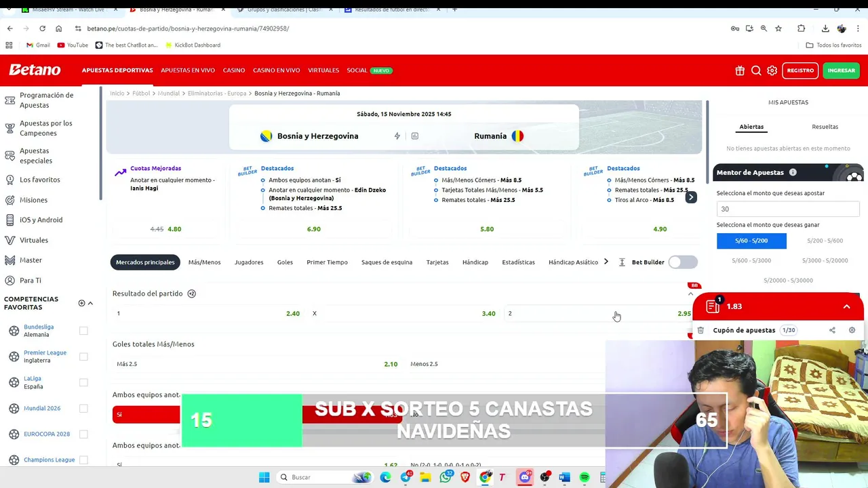
Task: Switch to the Más/Menos market tab
Action: (x=204, y=262)
